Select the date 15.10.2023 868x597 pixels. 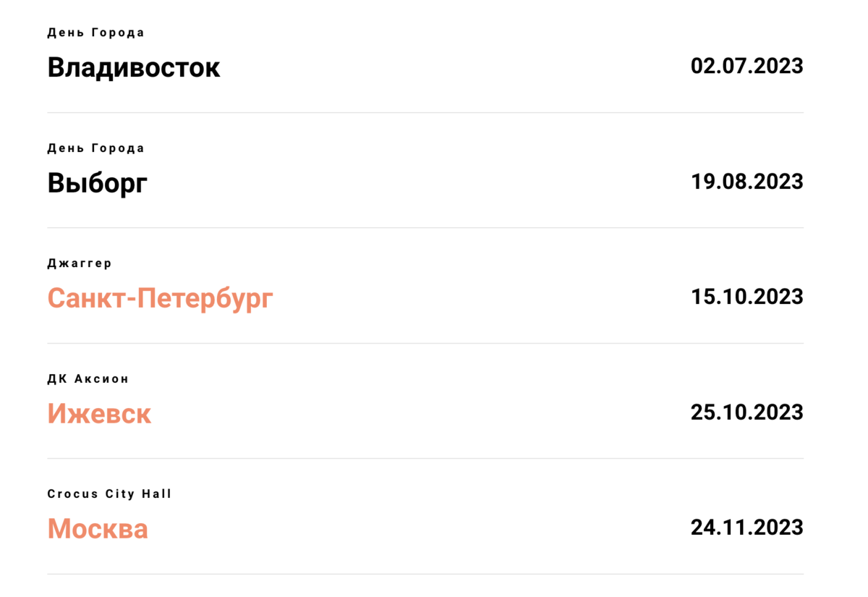(x=747, y=297)
